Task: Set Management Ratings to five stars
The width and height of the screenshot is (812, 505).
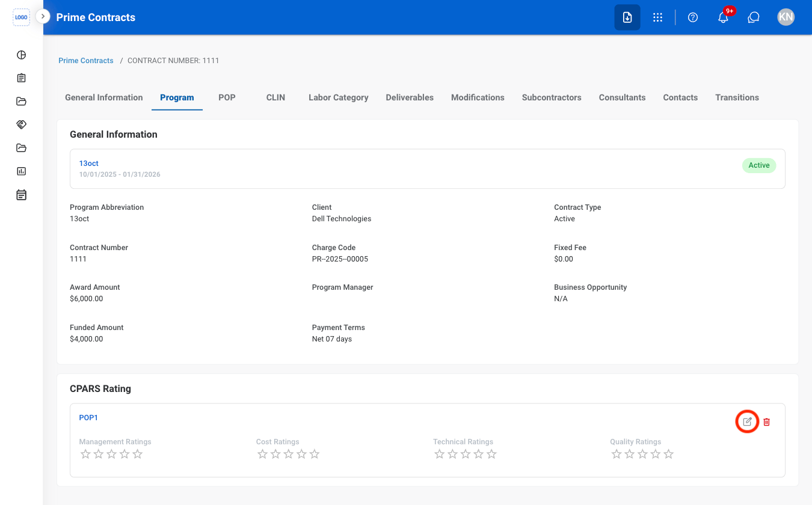Action: (138, 454)
